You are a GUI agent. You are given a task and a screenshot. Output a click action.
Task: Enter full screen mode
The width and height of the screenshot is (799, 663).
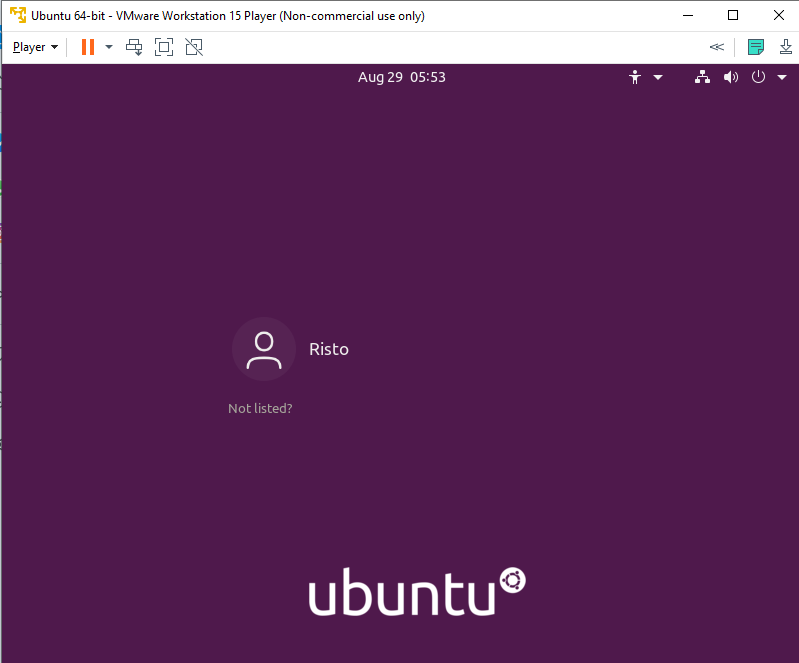tap(164, 47)
